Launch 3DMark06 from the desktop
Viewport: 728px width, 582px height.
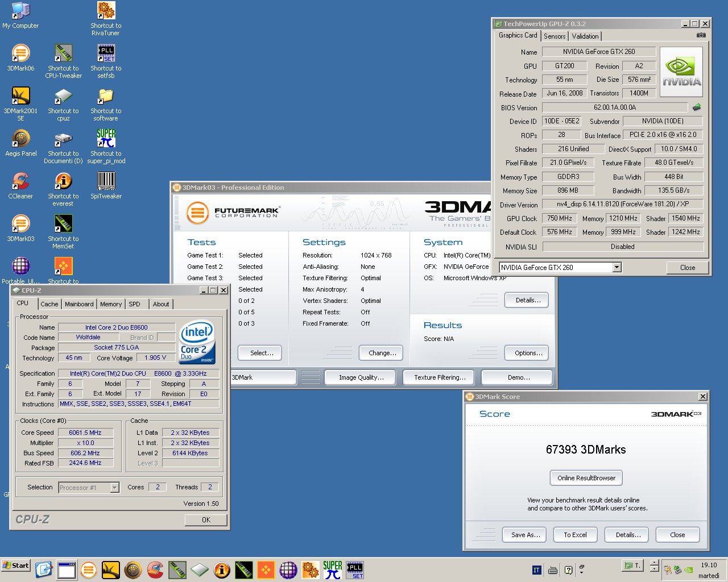click(x=20, y=58)
